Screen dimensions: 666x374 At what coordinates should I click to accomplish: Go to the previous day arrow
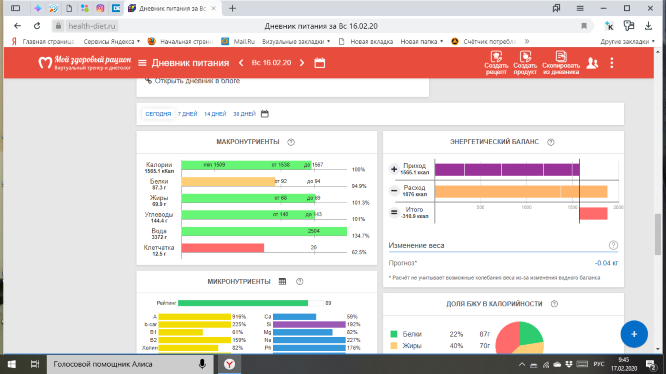pos(241,63)
